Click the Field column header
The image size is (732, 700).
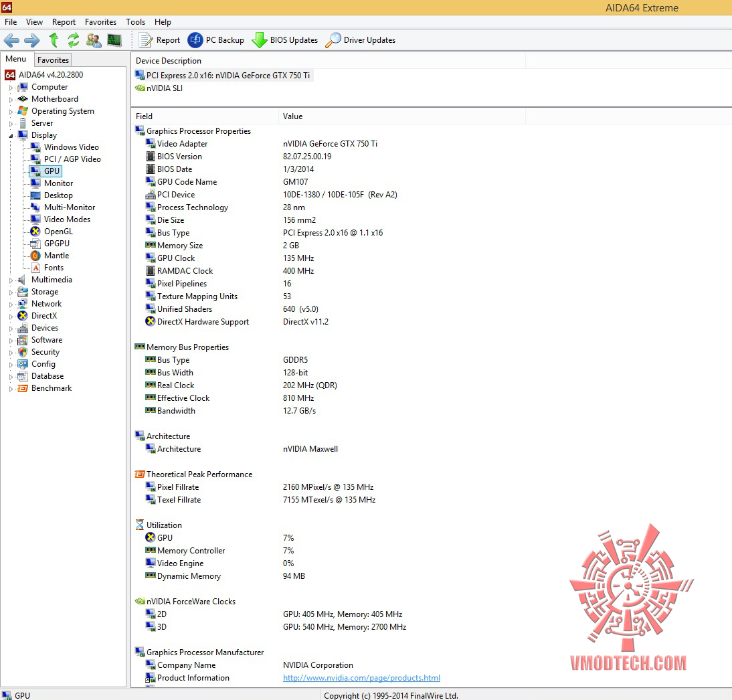tap(205, 116)
